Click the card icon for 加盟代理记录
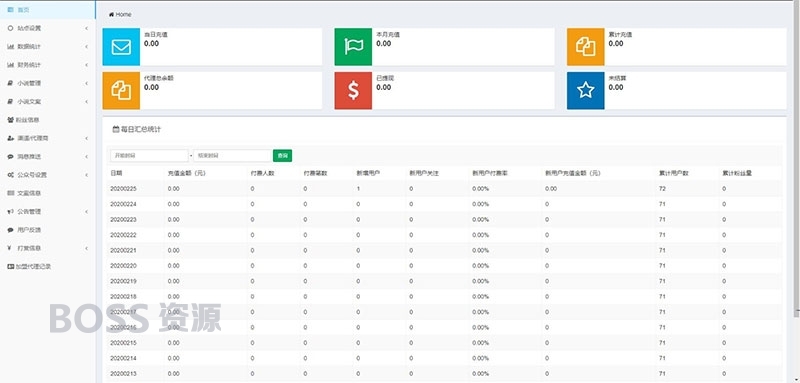The height and width of the screenshot is (383, 800). click(x=11, y=266)
